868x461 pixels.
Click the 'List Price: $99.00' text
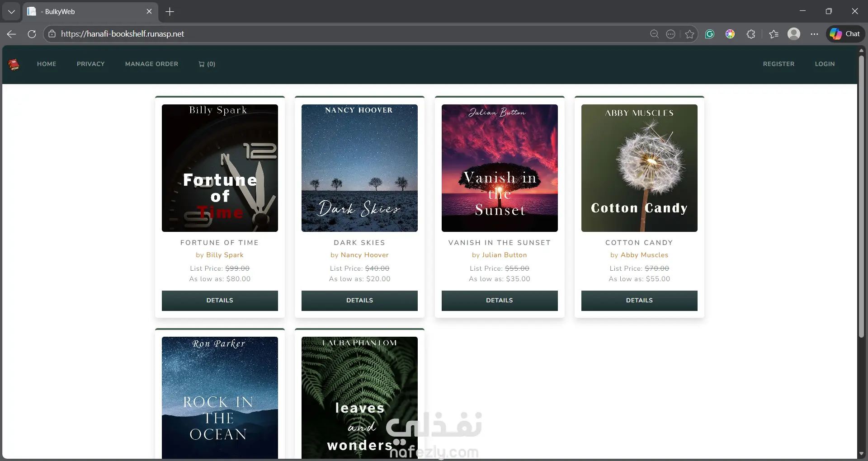220,268
